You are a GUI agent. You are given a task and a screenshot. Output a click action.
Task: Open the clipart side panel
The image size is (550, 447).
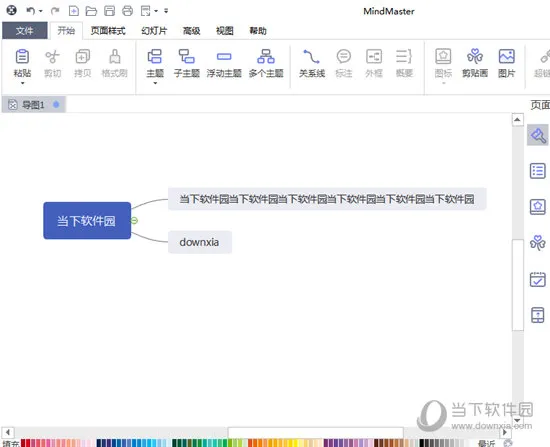(x=538, y=243)
